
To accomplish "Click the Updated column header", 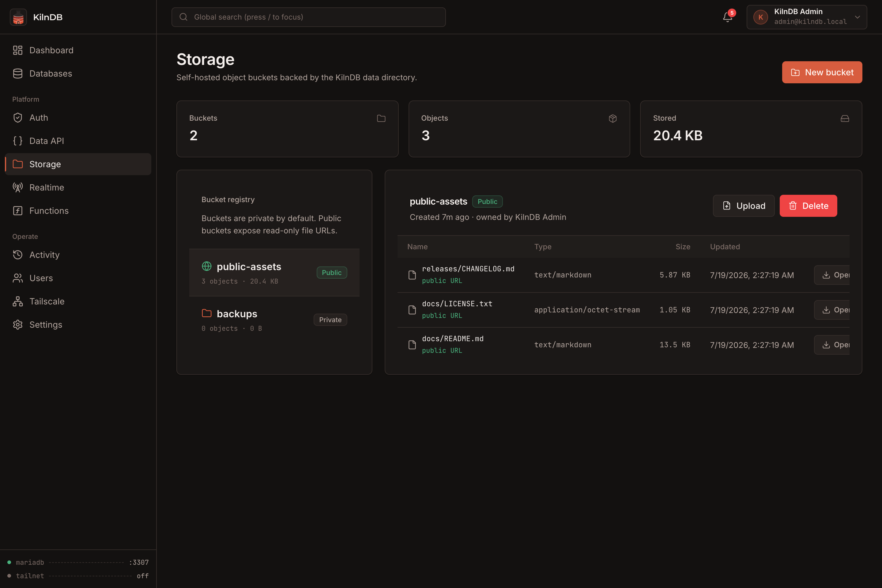I will tap(725, 247).
